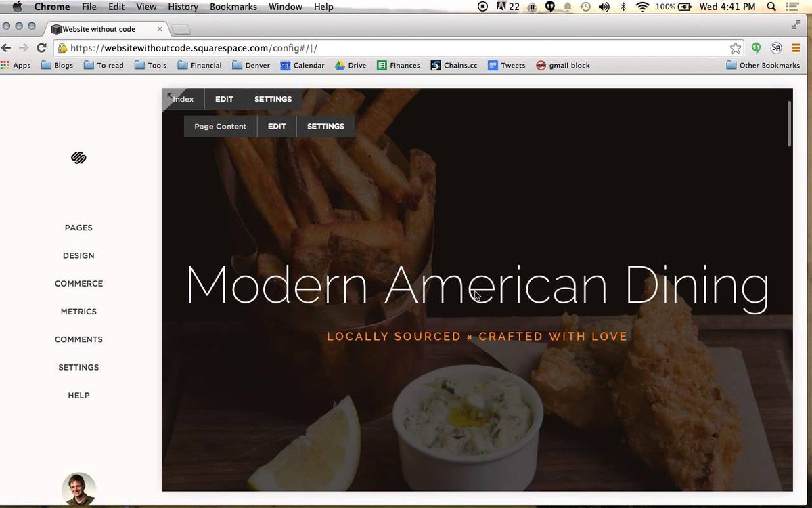Click the page security lock icon

(x=62, y=48)
